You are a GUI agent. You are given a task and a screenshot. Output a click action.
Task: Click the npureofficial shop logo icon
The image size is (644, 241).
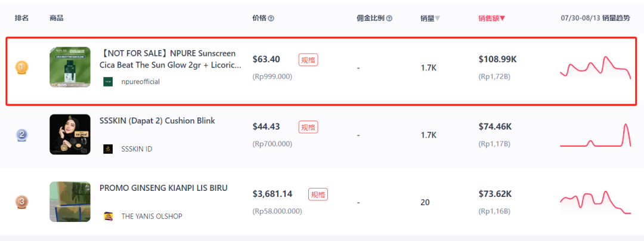(108, 82)
